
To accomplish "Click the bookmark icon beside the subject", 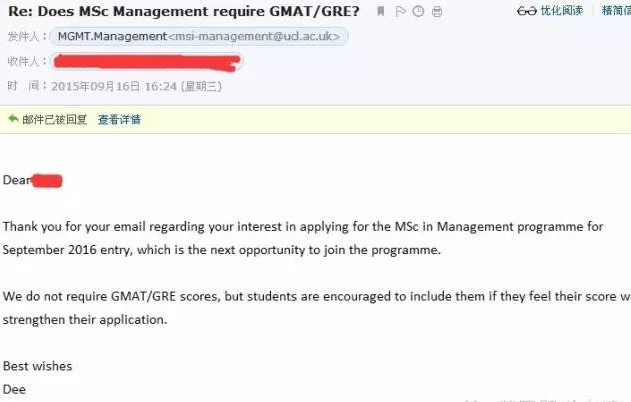I will 380,11.
